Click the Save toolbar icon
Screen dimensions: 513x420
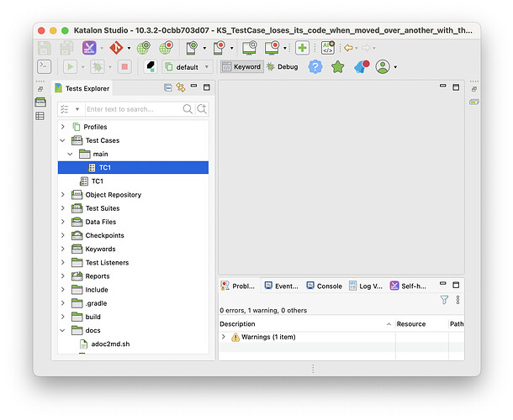point(45,48)
